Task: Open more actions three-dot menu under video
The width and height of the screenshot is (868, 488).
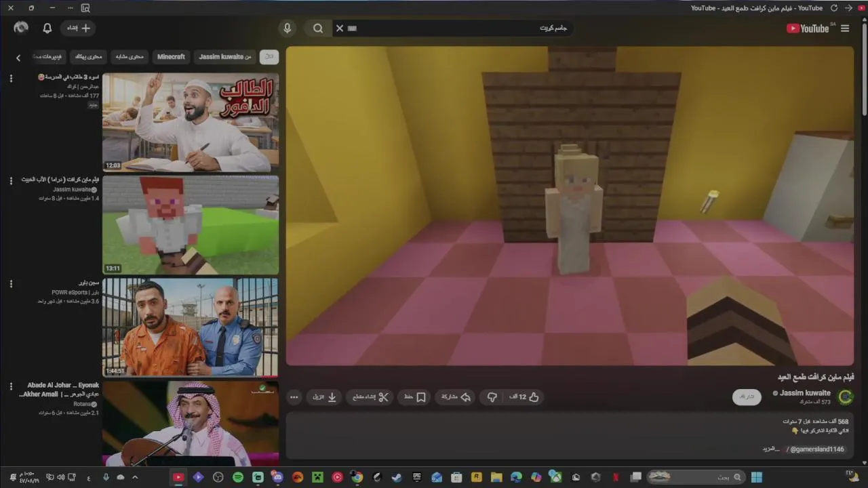Action: 294,397
